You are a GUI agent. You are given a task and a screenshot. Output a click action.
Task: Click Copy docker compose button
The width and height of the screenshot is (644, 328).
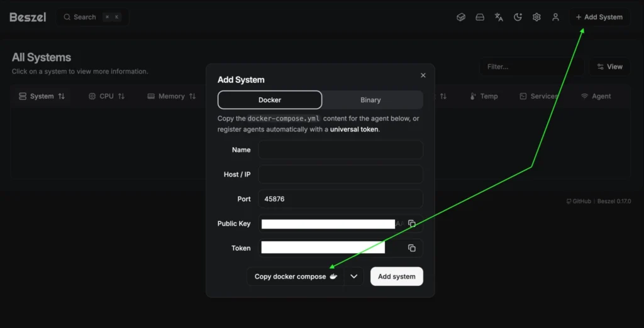[x=296, y=276]
